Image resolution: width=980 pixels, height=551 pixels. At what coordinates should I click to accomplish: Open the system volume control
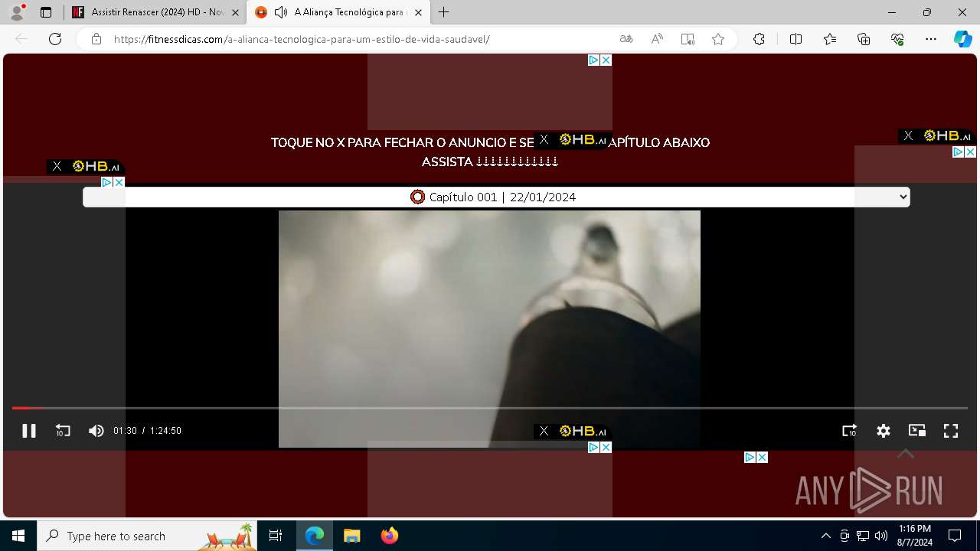tap(881, 536)
